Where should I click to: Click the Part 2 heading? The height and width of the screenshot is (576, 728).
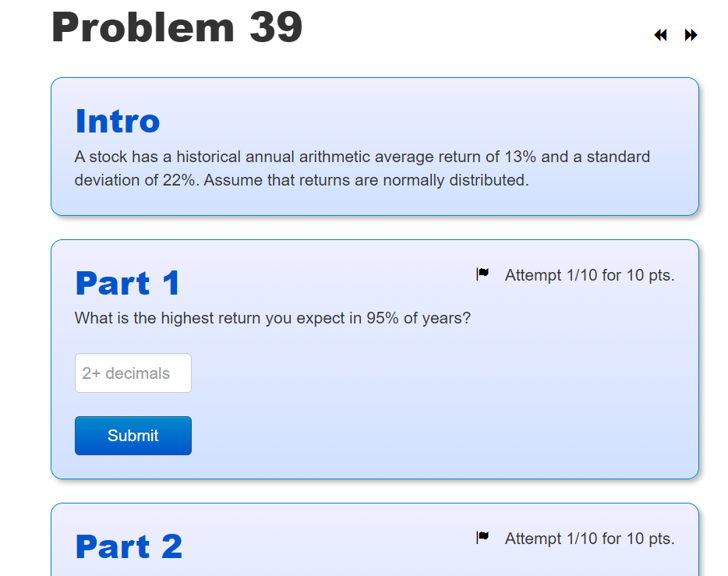tap(128, 546)
